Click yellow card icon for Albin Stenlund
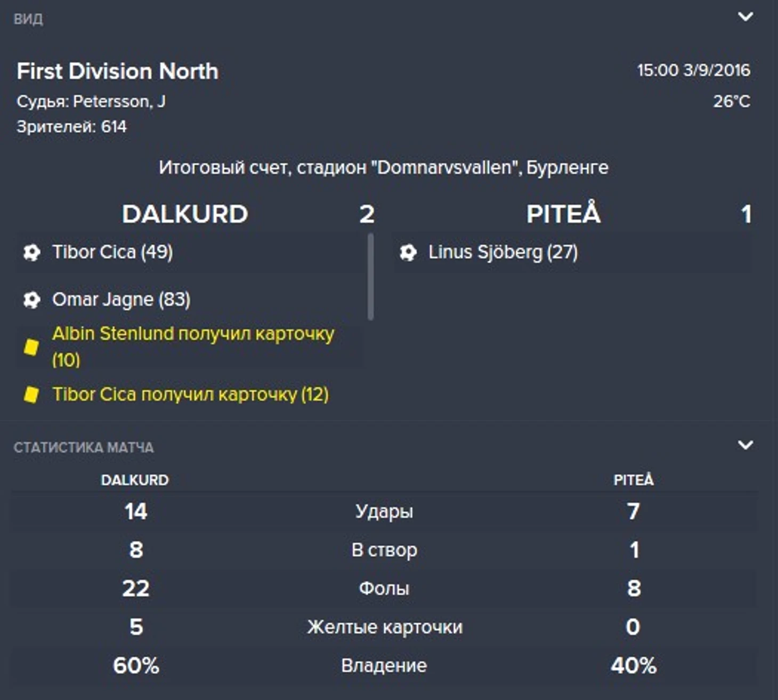 pos(31,347)
